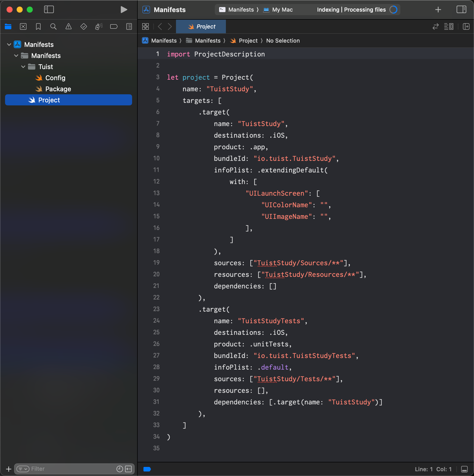474x476 pixels.
Task: Open the editor options minimap menu
Action: pos(449,26)
